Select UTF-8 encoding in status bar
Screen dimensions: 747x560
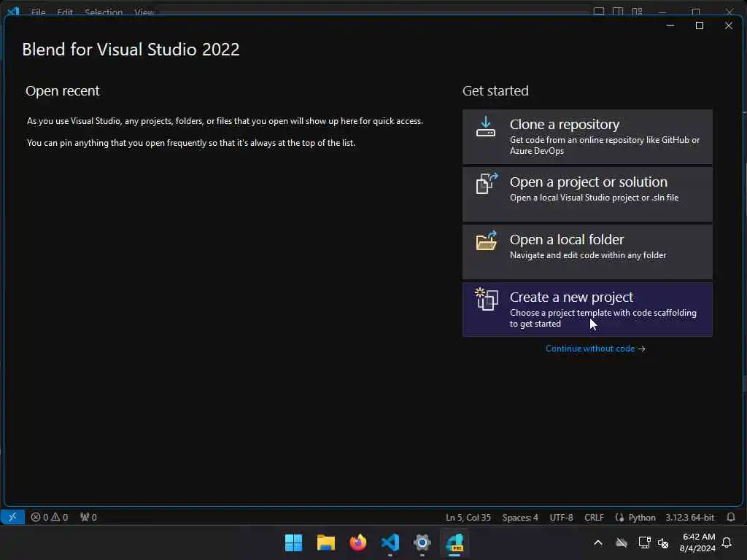point(561,518)
